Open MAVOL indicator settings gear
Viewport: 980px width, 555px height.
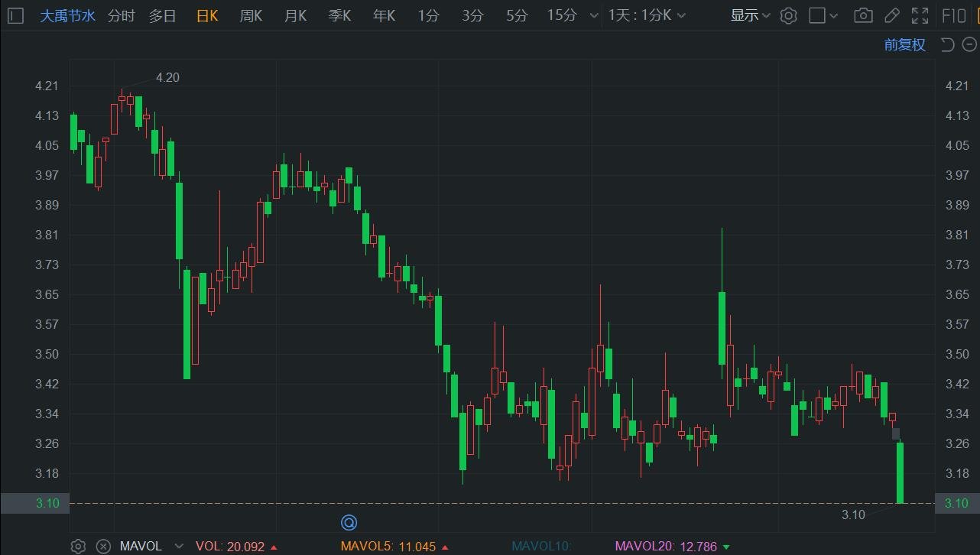coord(78,546)
